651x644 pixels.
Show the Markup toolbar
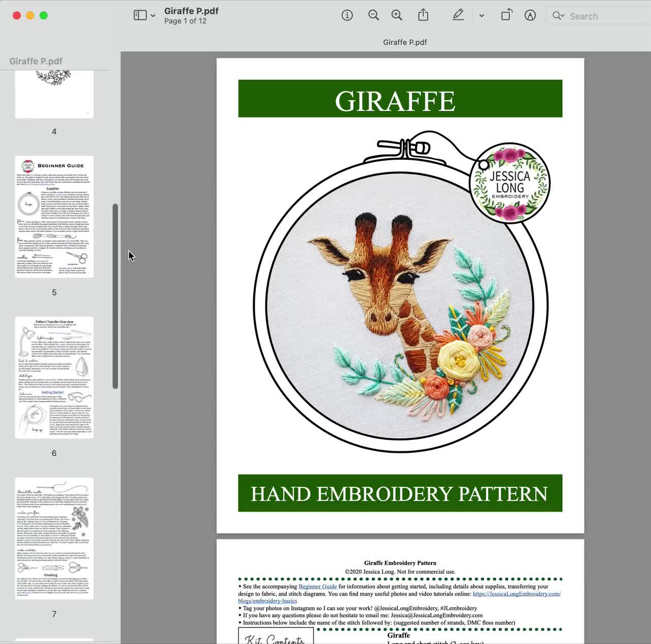(x=530, y=15)
